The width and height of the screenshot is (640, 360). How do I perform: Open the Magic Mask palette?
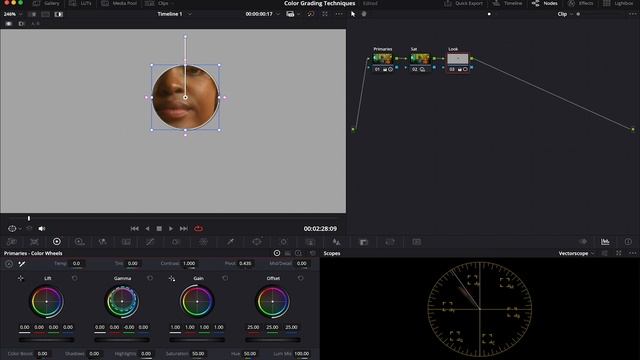click(x=310, y=242)
